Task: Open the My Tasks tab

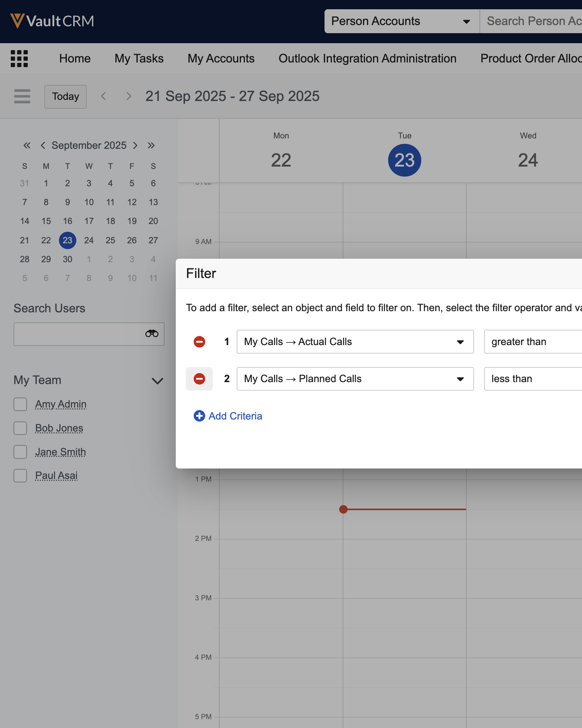Action: coord(139,59)
